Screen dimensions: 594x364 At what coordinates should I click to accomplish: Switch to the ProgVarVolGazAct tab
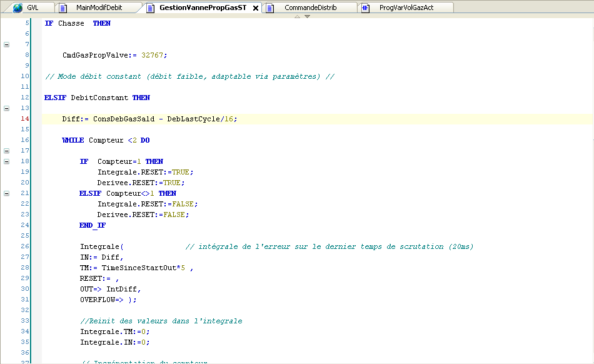coord(406,8)
